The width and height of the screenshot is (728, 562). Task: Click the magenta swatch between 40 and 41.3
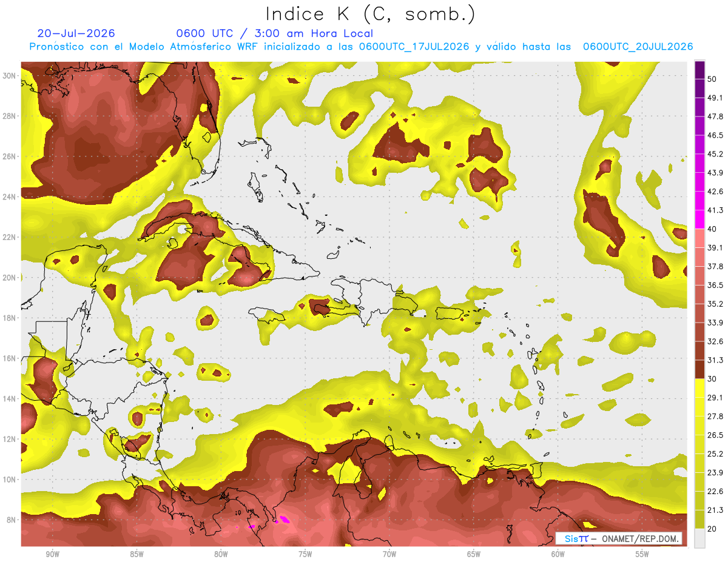pyautogui.click(x=699, y=219)
